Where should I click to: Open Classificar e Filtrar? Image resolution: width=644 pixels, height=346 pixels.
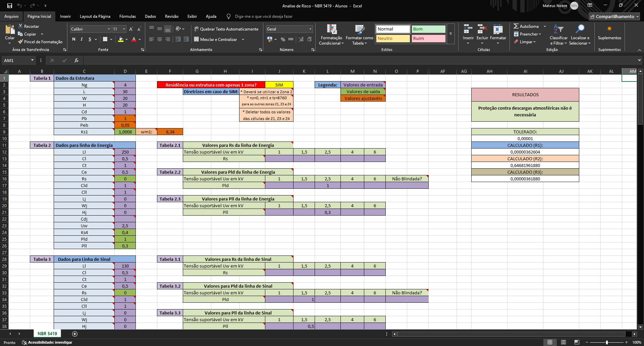558,34
